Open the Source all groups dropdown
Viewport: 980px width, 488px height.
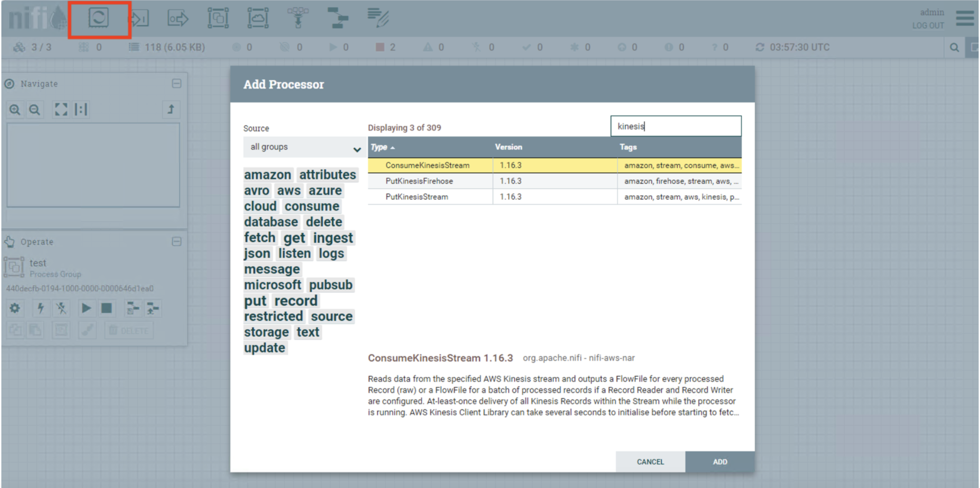tap(305, 147)
